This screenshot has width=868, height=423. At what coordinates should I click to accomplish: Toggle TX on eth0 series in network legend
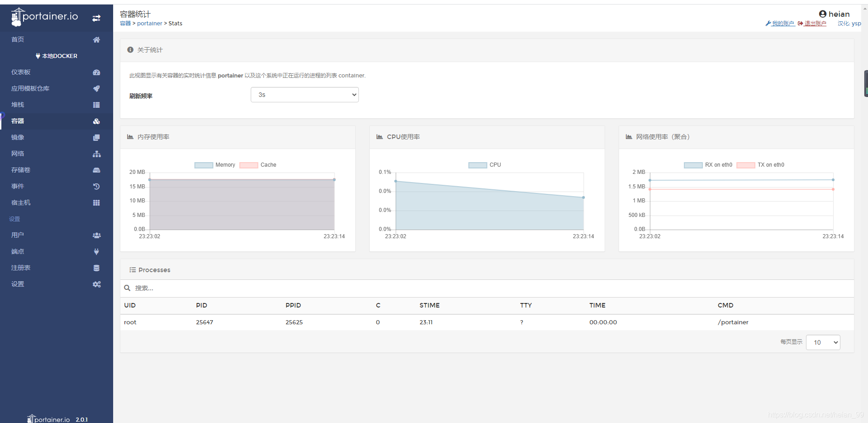tap(760, 165)
